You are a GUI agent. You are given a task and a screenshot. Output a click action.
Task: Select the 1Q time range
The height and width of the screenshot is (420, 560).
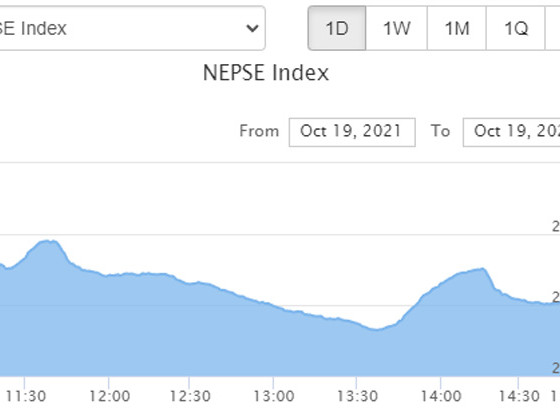click(x=516, y=28)
